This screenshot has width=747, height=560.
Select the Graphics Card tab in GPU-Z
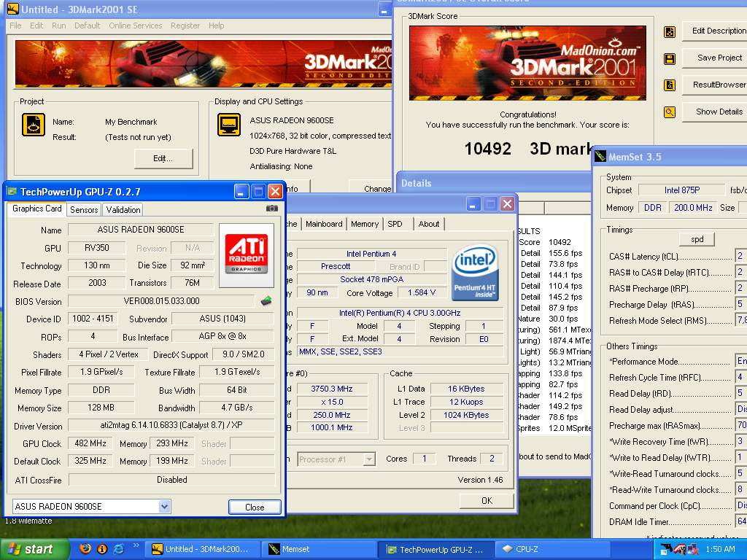(36, 209)
